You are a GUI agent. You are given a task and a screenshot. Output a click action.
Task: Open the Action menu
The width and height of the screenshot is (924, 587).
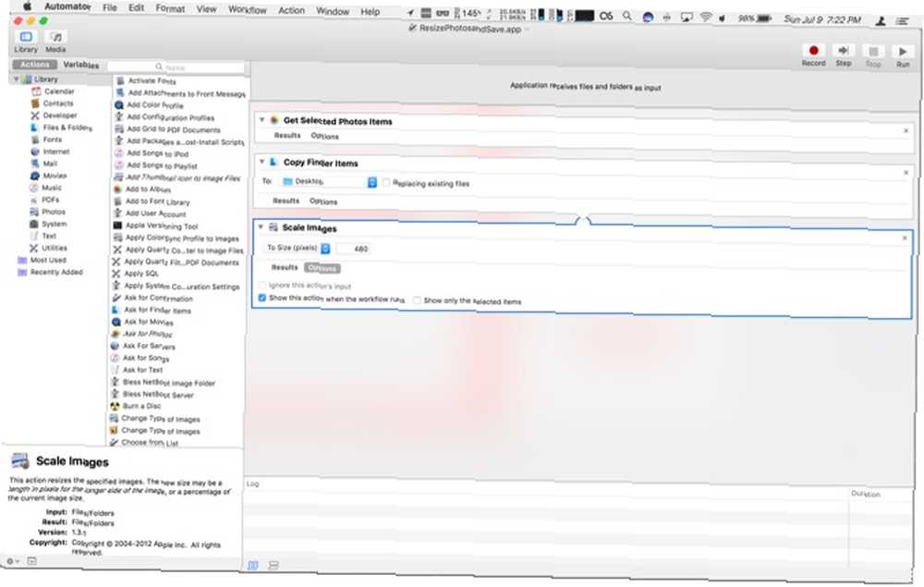click(291, 10)
